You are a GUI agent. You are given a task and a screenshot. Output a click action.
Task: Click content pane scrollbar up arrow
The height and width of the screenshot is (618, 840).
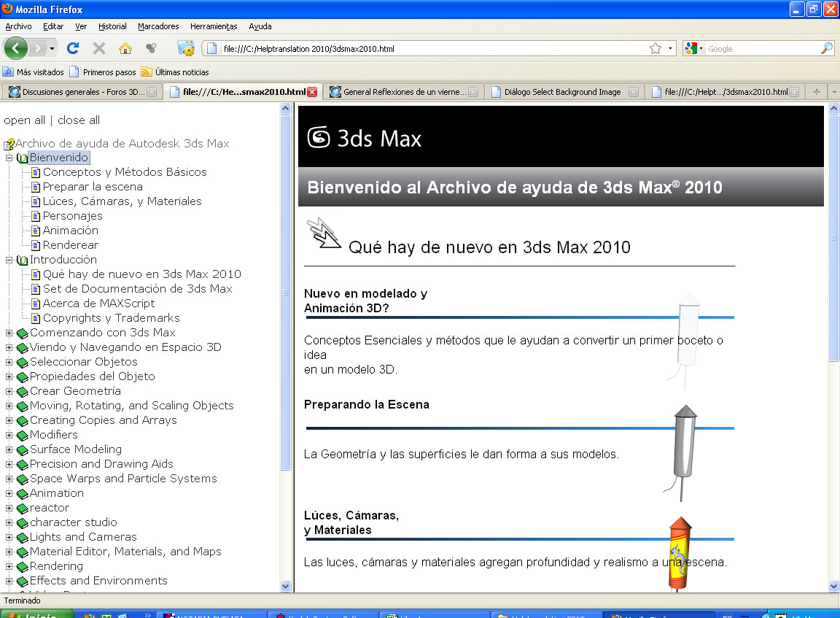point(833,108)
